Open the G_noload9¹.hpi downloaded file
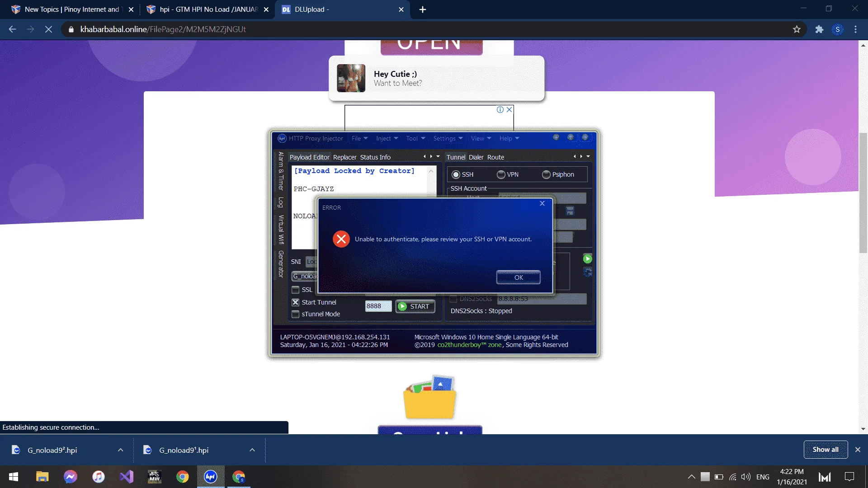Screen dimensions: 868x488 (184, 450)
